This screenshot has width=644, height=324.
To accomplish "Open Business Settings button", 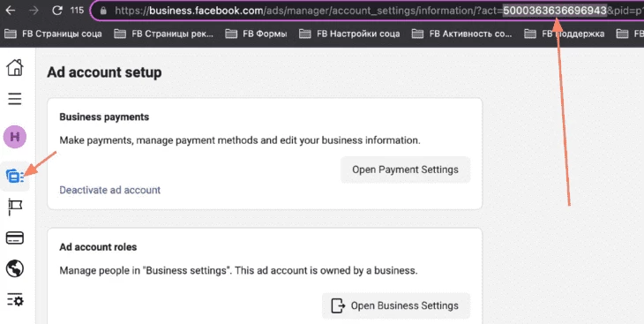I will 396,305.
